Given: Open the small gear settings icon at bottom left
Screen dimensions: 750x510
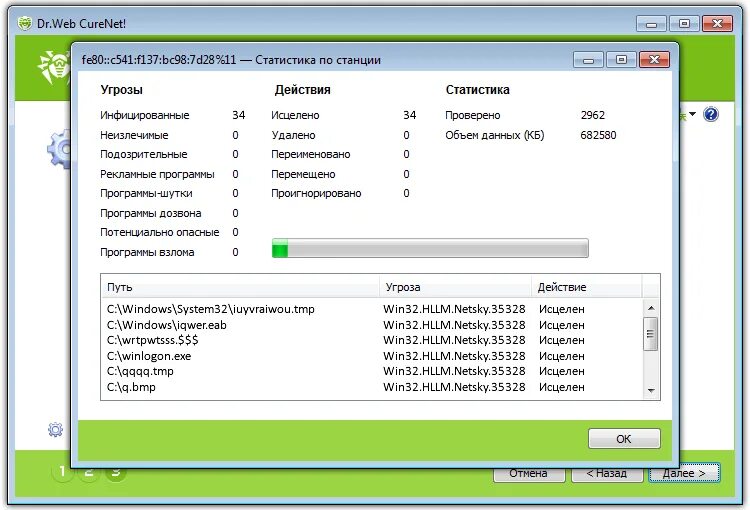Looking at the screenshot, I should (x=55, y=429).
